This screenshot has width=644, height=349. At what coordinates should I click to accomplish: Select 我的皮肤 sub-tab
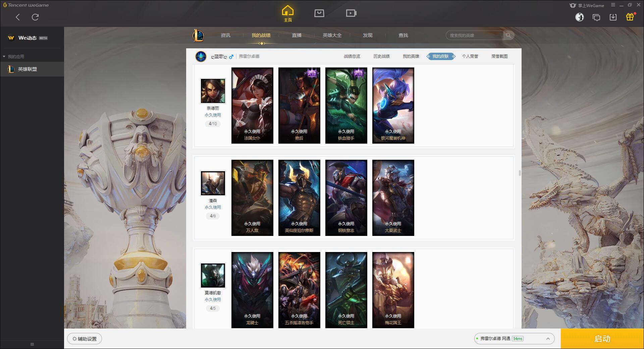[x=441, y=56]
